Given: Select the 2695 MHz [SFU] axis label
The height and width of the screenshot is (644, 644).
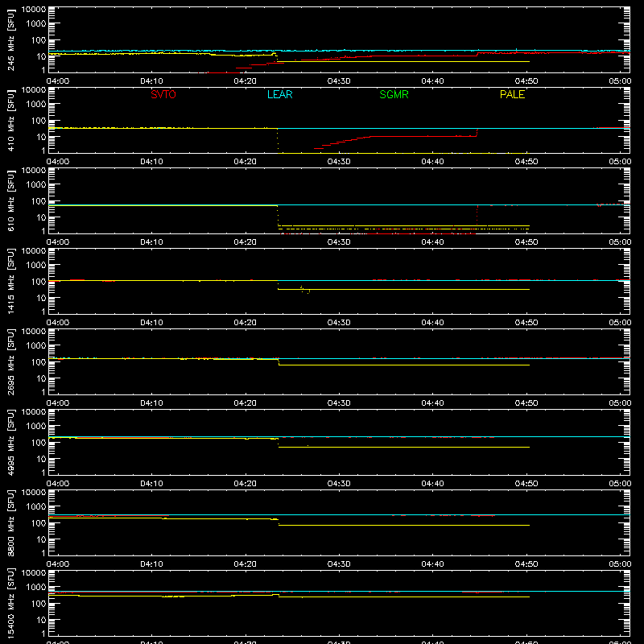Looking at the screenshot, I should tap(10, 361).
